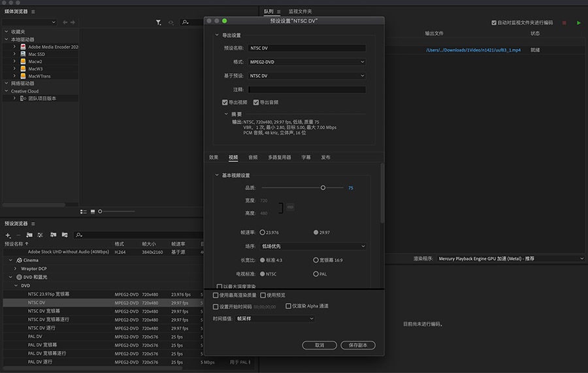Screen dimensions: 588x373
Task: Open the 预设浏览器 panel menu icon
Action: coord(33,224)
